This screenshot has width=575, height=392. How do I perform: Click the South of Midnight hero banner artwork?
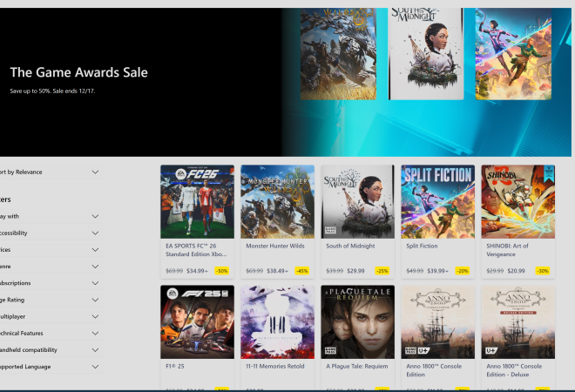pyautogui.click(x=426, y=52)
